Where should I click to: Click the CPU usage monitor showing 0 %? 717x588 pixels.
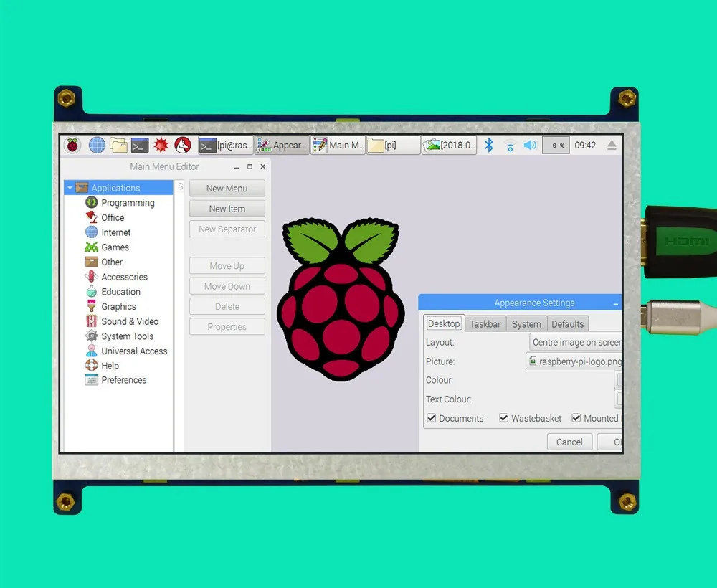[x=556, y=146]
